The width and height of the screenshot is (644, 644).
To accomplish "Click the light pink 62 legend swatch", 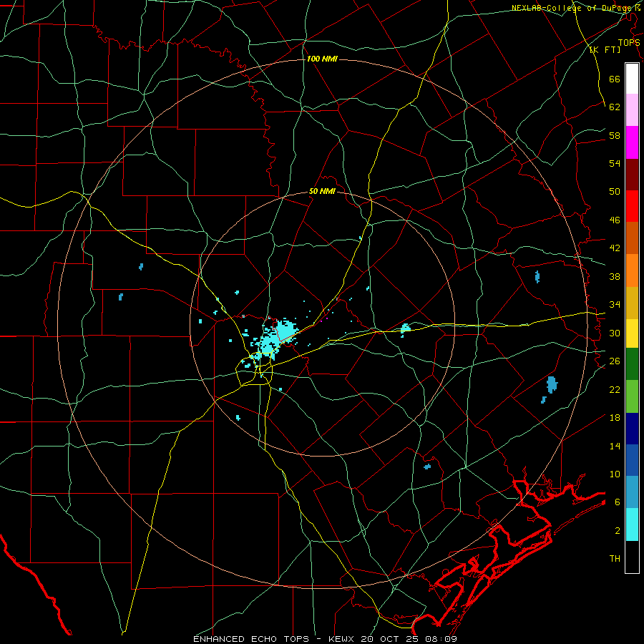I will [x=632, y=110].
